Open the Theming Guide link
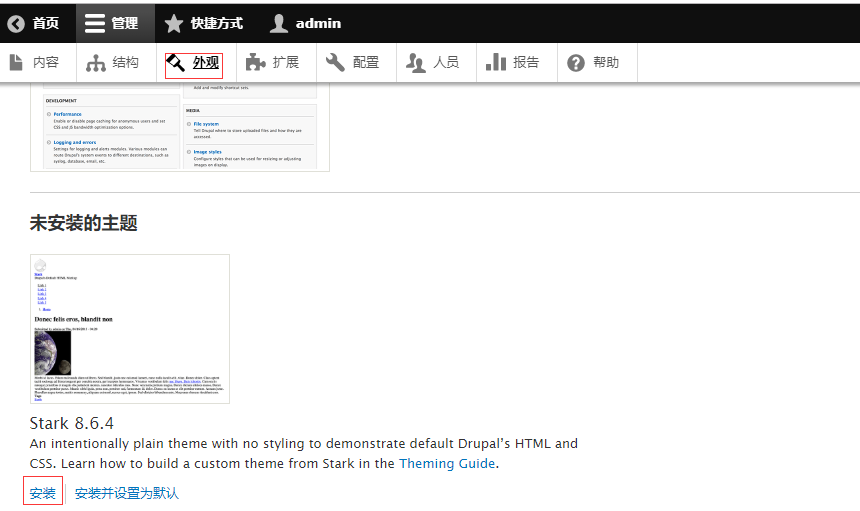The height and width of the screenshot is (511, 860). [446, 463]
